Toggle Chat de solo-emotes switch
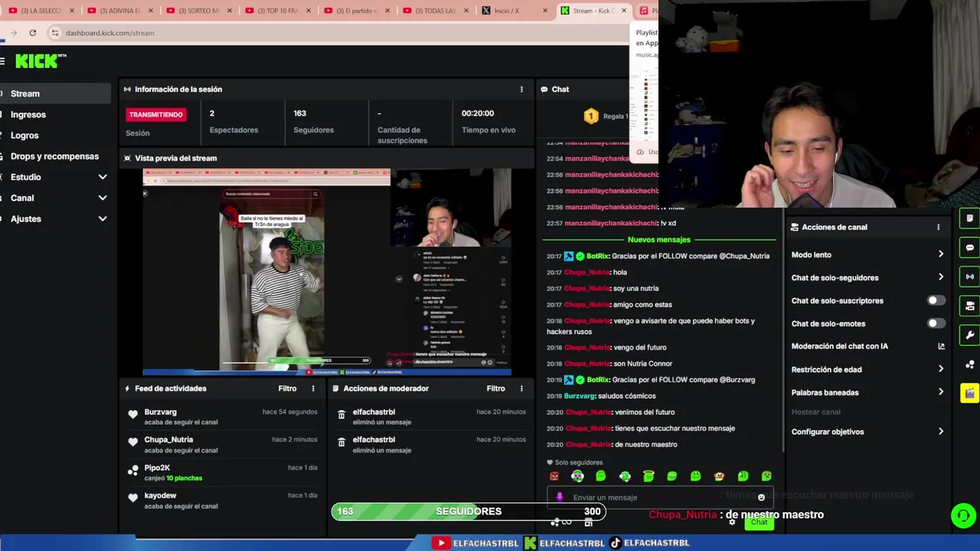980x551 pixels. click(x=936, y=324)
